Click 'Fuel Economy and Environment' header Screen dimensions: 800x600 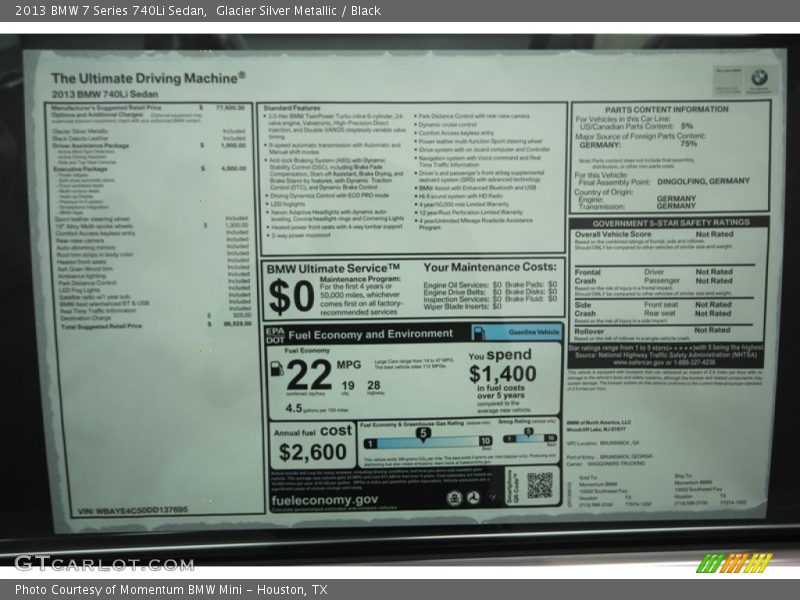tap(370, 335)
